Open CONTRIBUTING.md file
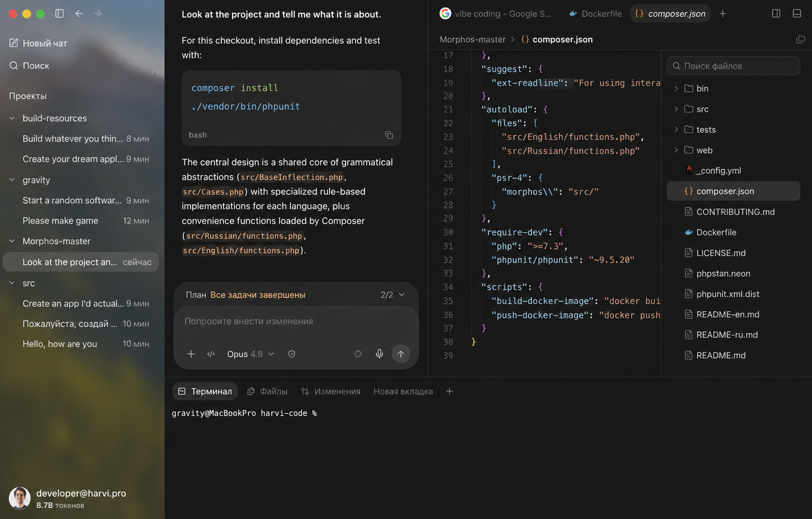This screenshot has height=519, width=812. [733, 212]
